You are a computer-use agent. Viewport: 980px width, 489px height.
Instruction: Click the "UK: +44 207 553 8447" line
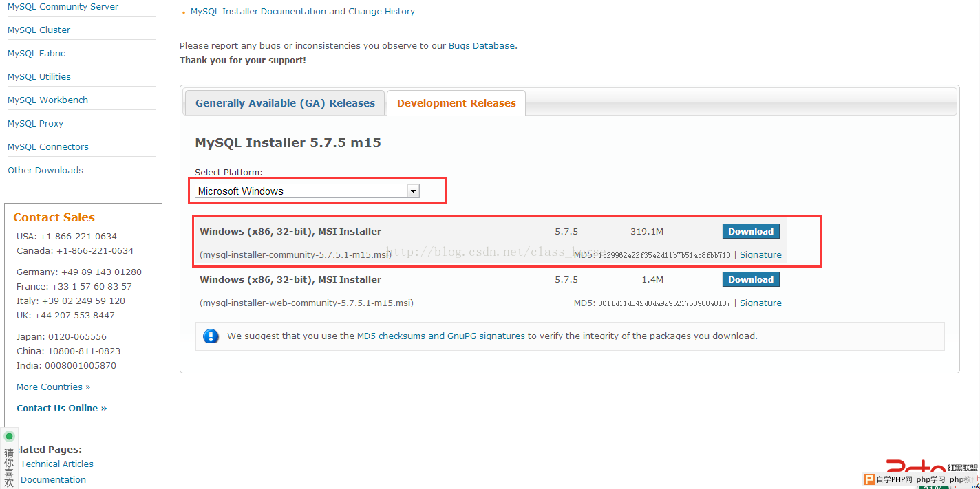65,316
